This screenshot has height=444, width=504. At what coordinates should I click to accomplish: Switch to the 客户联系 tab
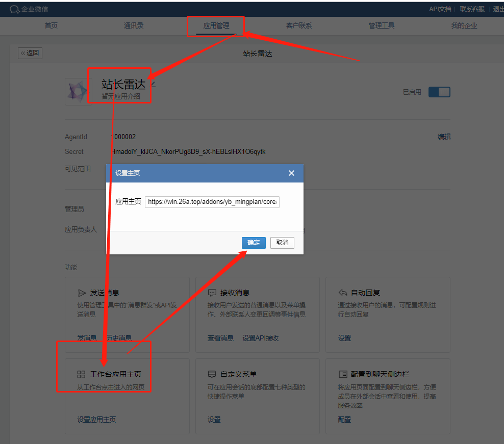click(298, 25)
